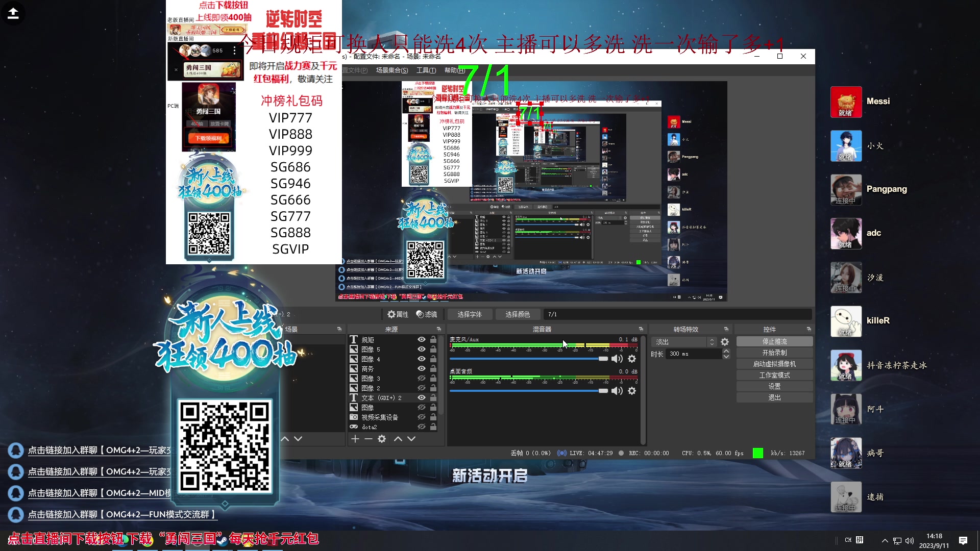Open 麦克风/Aux advanced settings gear icon
This screenshot has width=980, height=551.
click(x=632, y=359)
